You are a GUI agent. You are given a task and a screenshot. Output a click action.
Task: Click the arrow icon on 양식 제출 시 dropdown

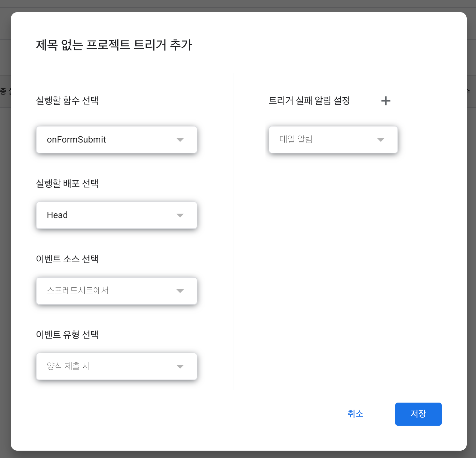[x=180, y=366]
